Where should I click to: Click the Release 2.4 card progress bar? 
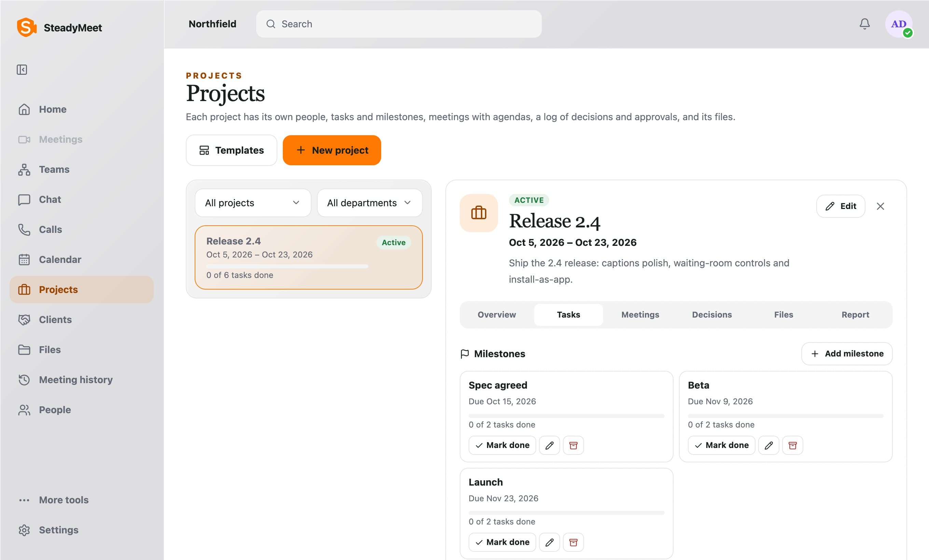tap(287, 266)
